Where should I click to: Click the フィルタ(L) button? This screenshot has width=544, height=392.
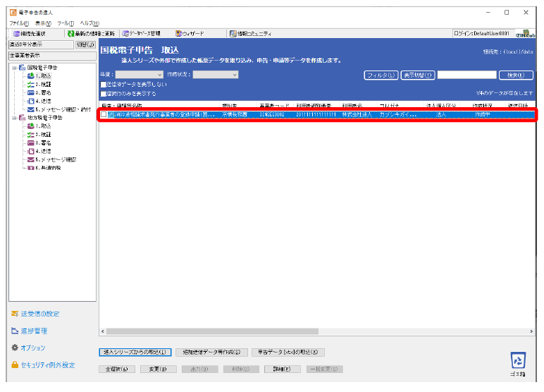(x=381, y=75)
